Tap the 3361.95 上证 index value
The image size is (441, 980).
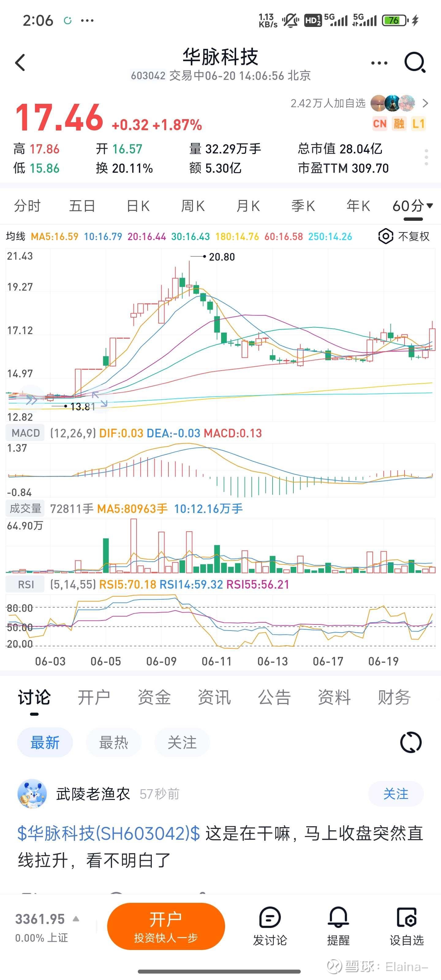tap(40, 919)
